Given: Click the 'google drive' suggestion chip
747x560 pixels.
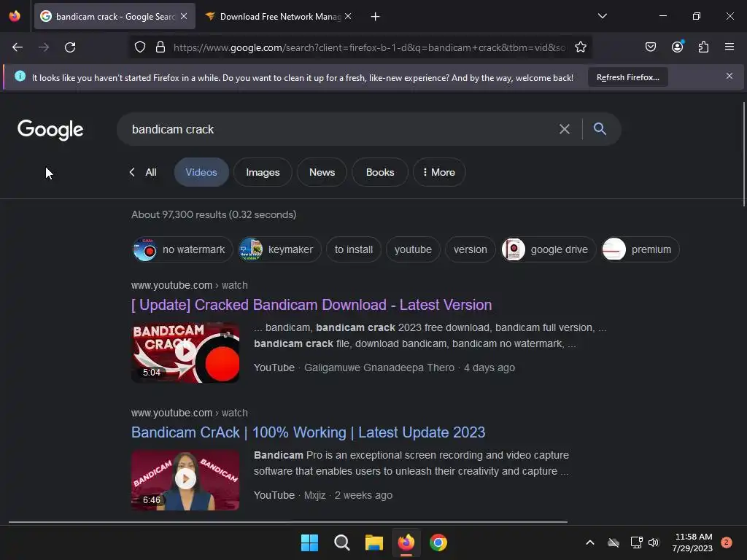Looking at the screenshot, I should [x=549, y=249].
